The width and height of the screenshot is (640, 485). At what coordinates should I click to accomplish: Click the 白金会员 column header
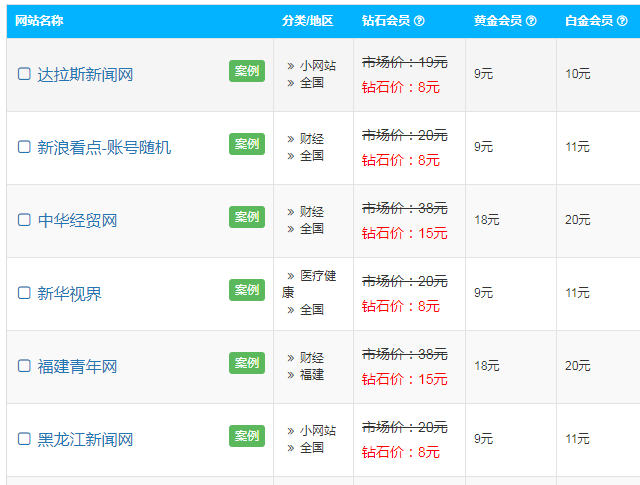tap(589, 20)
